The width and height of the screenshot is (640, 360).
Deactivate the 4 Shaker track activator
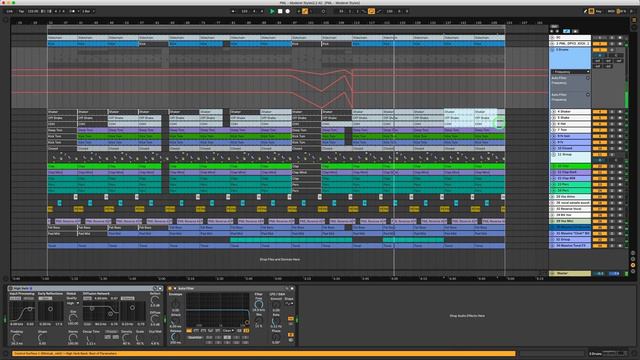[600, 111]
